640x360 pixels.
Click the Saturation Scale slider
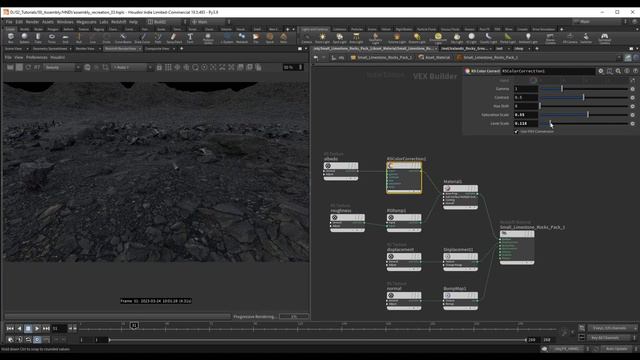(584, 115)
